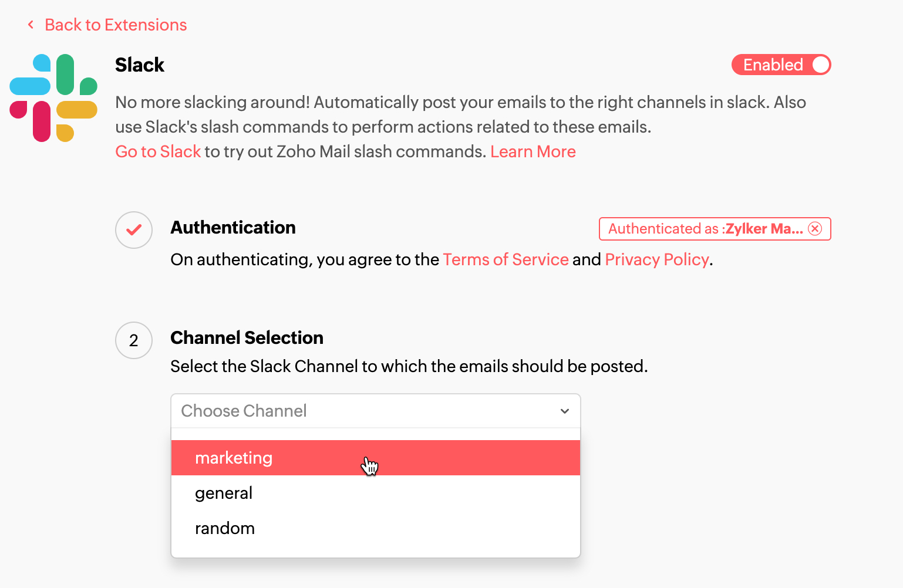This screenshot has height=588, width=903.
Task: Click the back chevron icon
Action: (30, 24)
